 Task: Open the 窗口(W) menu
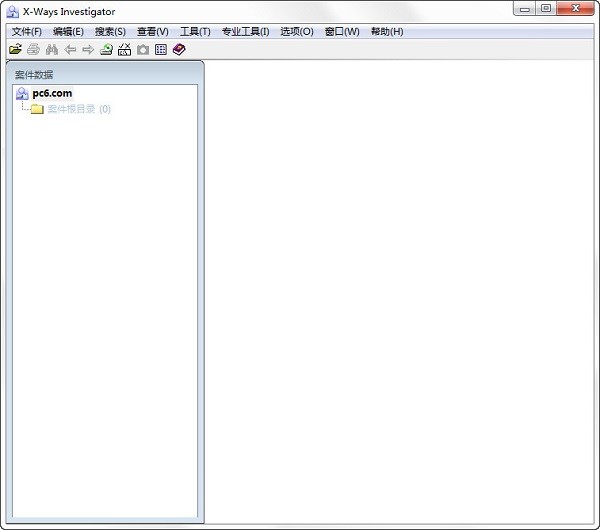click(342, 32)
